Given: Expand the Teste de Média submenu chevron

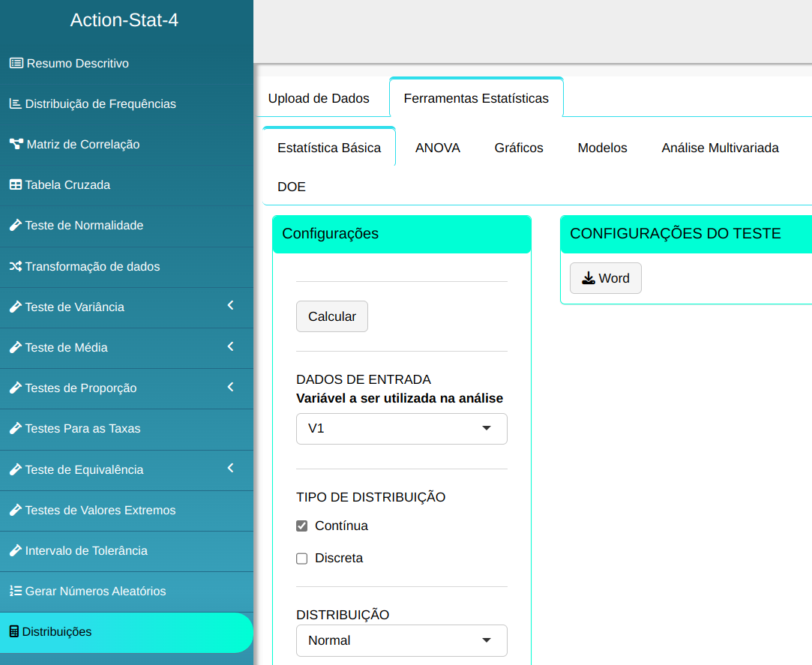Looking at the screenshot, I should (x=230, y=346).
